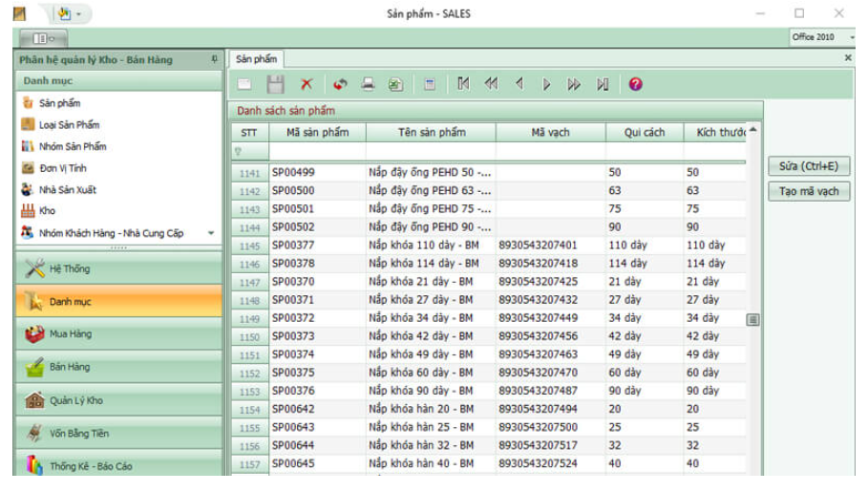Toggle the pin icon on the navigation panel
Viewport: 868px width, 492px height.
pos(214,59)
